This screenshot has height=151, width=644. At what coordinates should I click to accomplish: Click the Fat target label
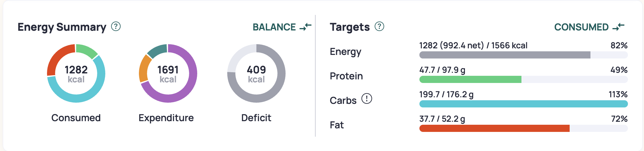337,125
